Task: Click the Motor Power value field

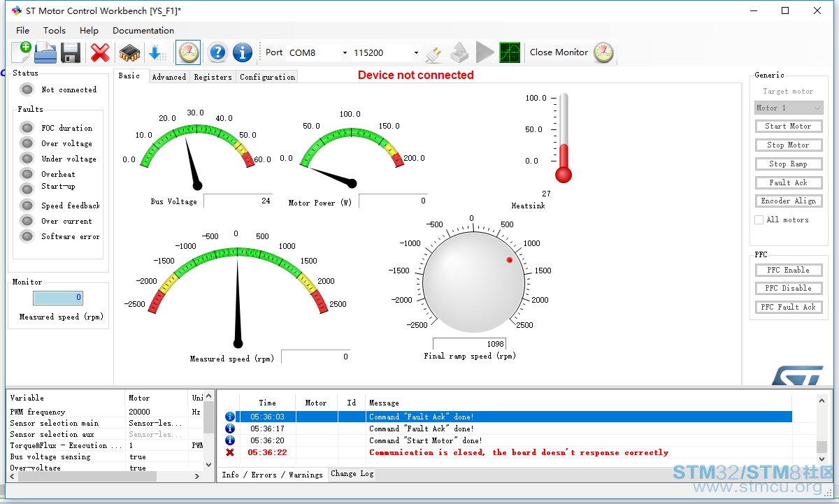Action: [x=393, y=201]
